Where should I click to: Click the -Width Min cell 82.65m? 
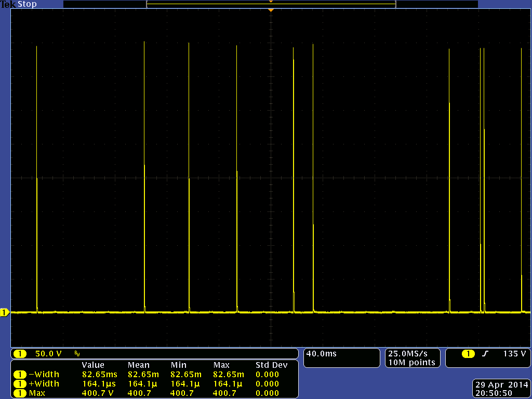186,375
